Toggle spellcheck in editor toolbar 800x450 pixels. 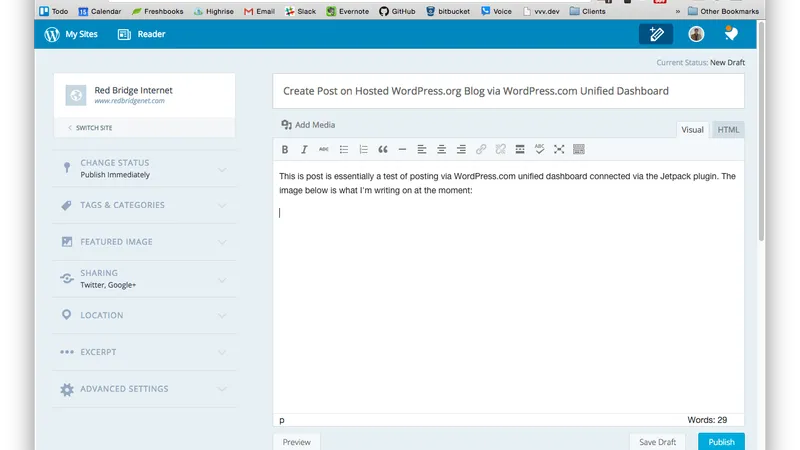539,149
